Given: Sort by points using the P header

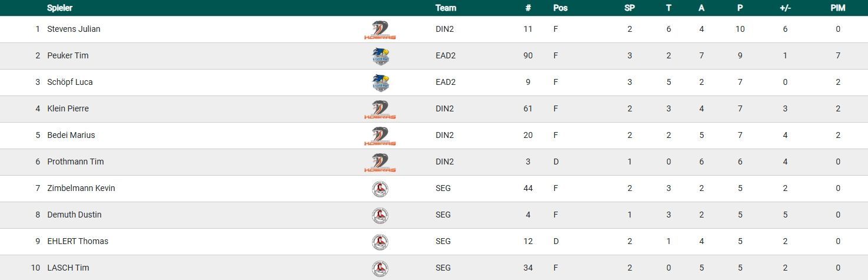Looking at the screenshot, I should coord(740,8).
